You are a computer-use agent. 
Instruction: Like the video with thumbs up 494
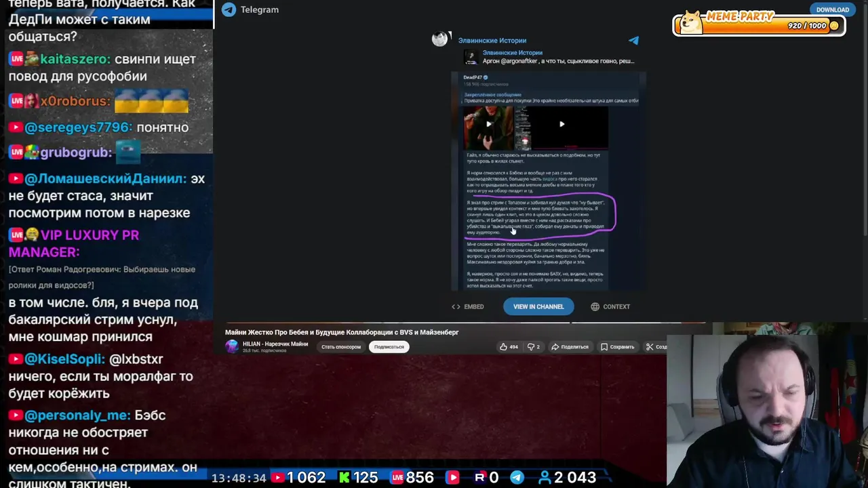509,347
